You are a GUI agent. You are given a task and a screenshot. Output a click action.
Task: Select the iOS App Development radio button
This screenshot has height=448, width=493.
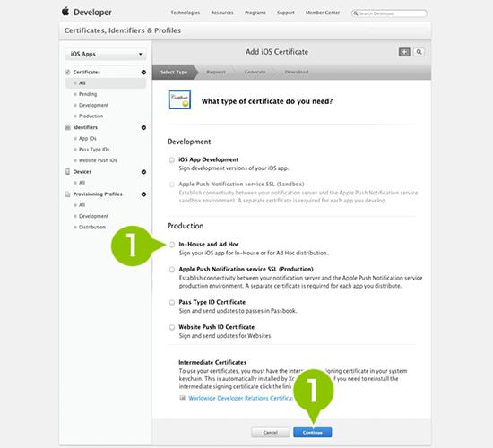coord(171,160)
